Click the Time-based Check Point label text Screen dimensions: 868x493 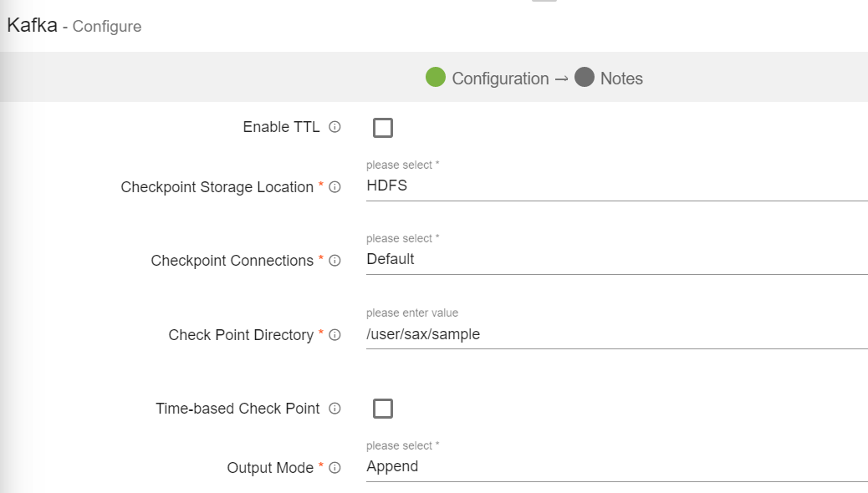pyautogui.click(x=237, y=409)
